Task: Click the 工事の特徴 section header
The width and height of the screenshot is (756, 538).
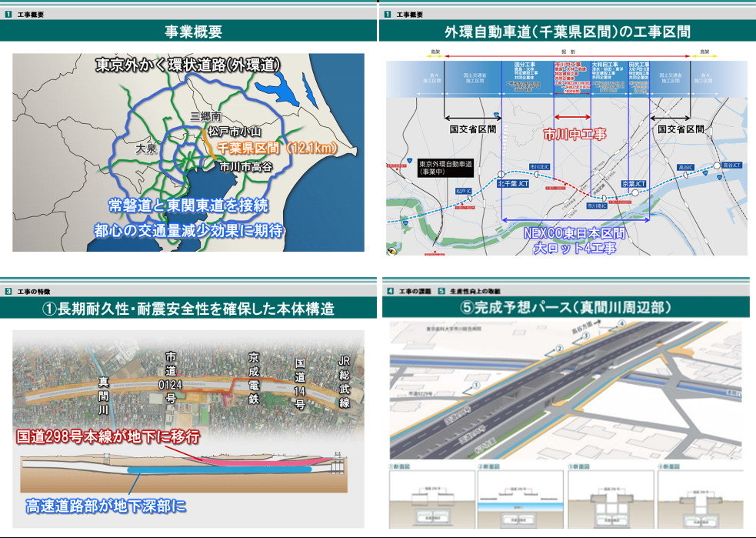Action: tap(33, 292)
